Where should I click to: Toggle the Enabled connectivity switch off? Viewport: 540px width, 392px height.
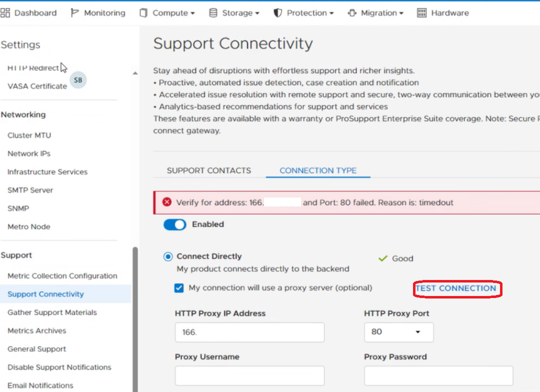(x=174, y=224)
